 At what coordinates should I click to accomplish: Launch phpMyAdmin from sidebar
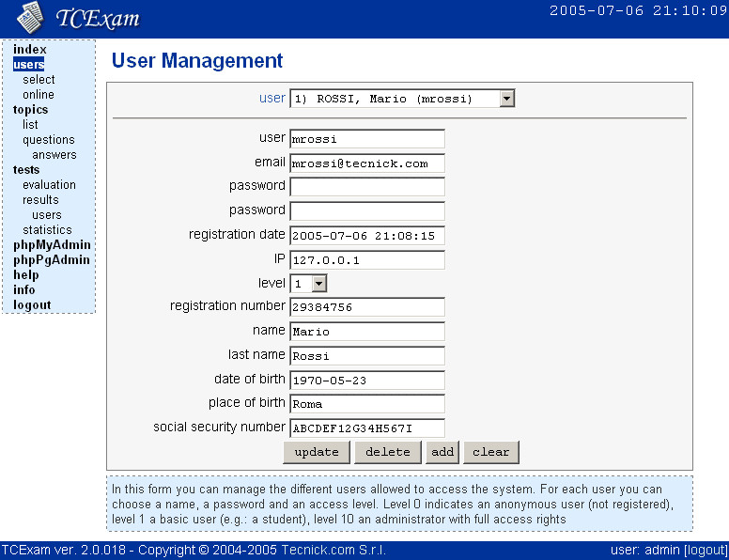[52, 245]
